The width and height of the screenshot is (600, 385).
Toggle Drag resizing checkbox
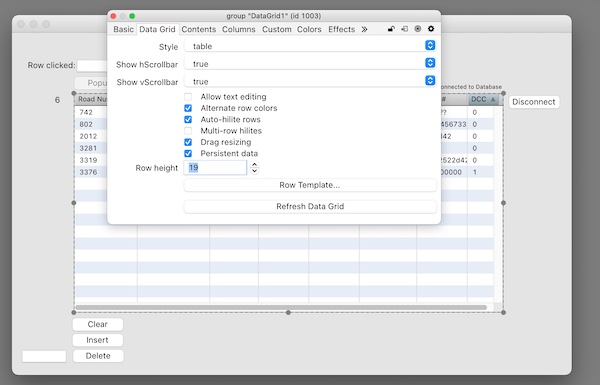pyautogui.click(x=188, y=142)
